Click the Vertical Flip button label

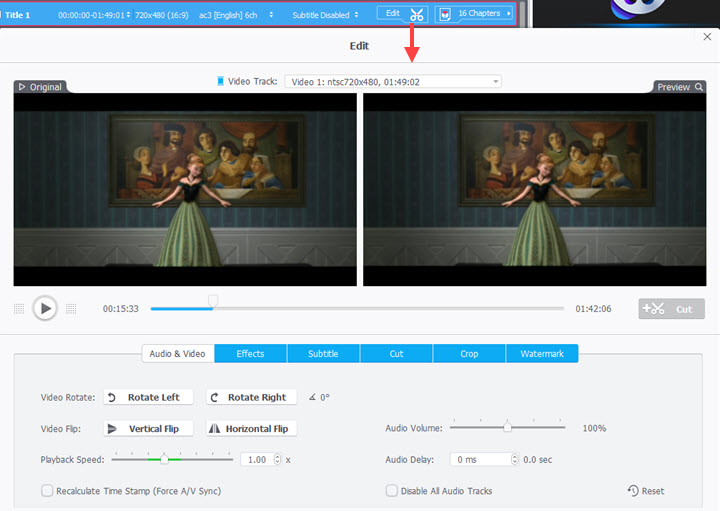(x=154, y=429)
